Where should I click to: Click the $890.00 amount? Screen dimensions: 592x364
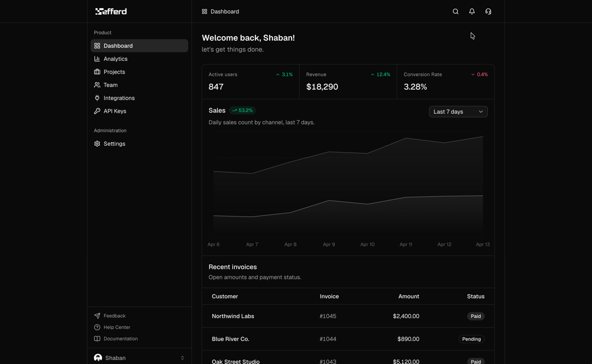click(x=408, y=339)
